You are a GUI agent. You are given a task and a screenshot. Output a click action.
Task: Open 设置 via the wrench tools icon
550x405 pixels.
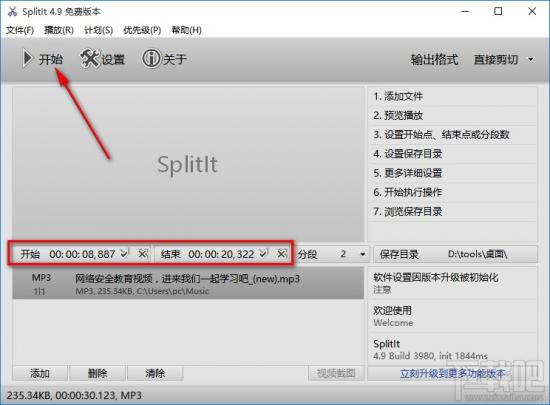(90, 58)
